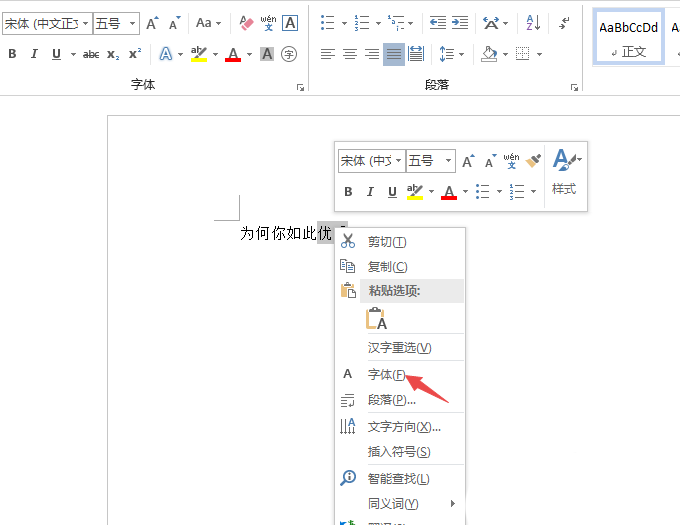
Task: Show or hide paragraph marks
Action: [564, 23]
